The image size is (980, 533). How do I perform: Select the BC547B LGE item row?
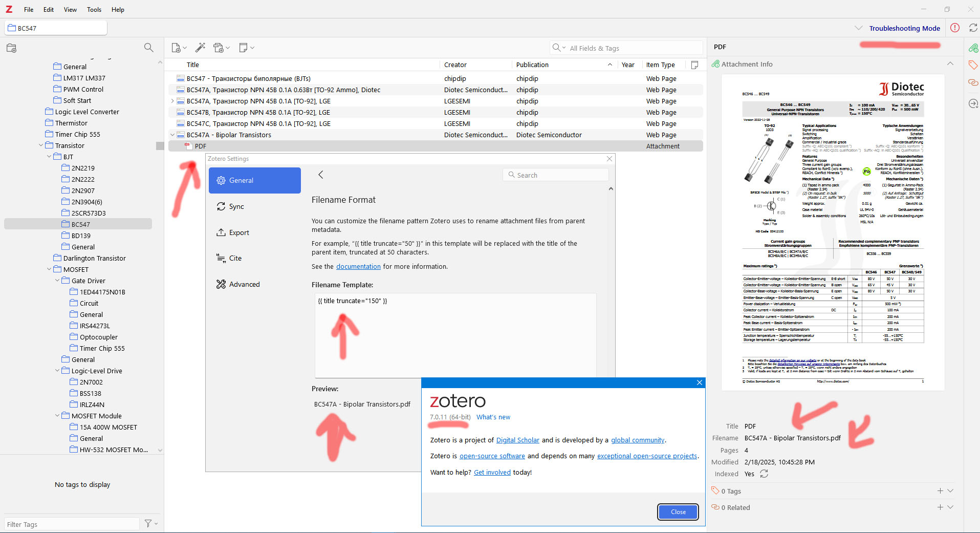pyautogui.click(x=436, y=112)
